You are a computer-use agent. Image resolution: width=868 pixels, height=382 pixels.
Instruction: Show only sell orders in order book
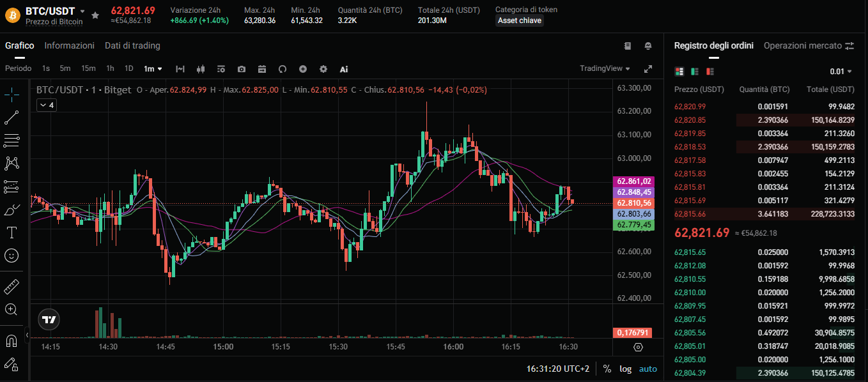coord(710,72)
